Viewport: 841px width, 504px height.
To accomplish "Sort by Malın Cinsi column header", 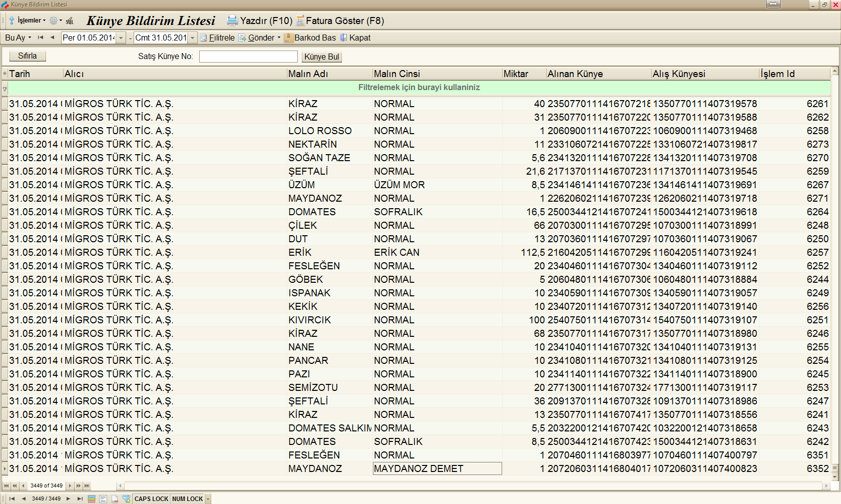I will (437, 74).
